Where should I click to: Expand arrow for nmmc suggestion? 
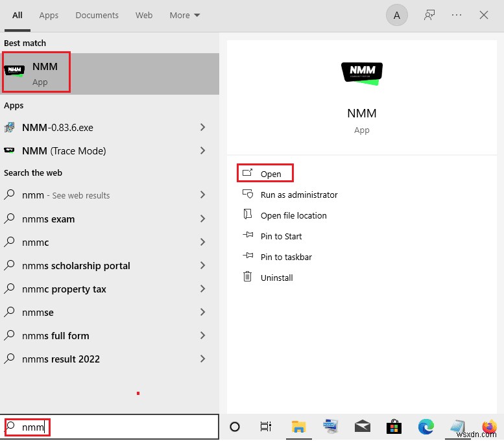(202, 242)
